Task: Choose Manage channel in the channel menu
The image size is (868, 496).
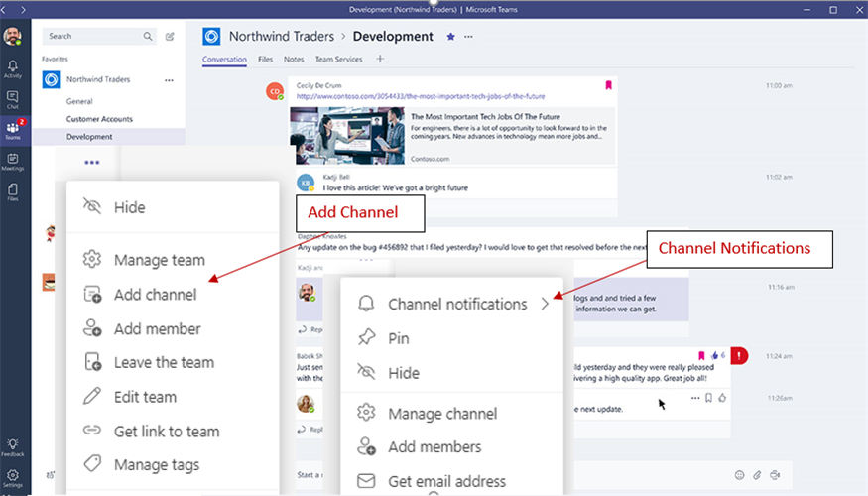Action: coord(442,414)
